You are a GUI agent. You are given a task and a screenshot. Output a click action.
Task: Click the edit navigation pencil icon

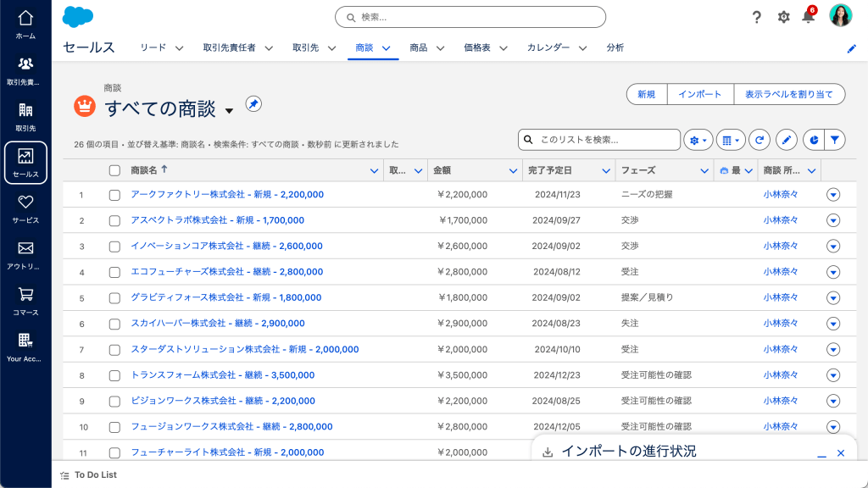[x=851, y=48]
